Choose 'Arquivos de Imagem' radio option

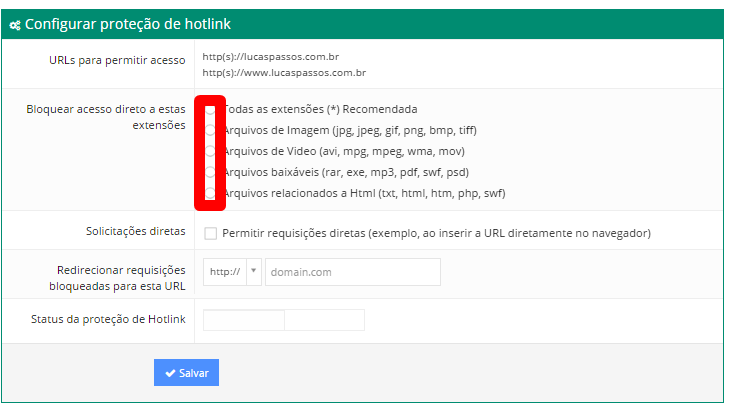(x=210, y=130)
